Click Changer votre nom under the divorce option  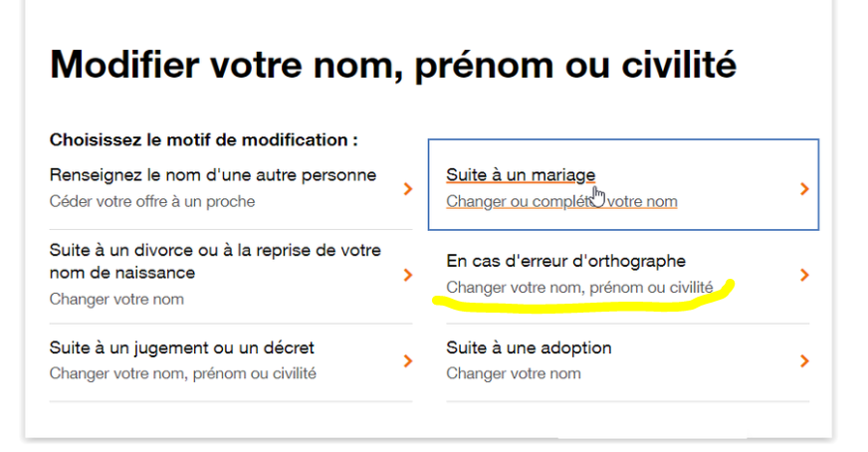[x=116, y=299]
